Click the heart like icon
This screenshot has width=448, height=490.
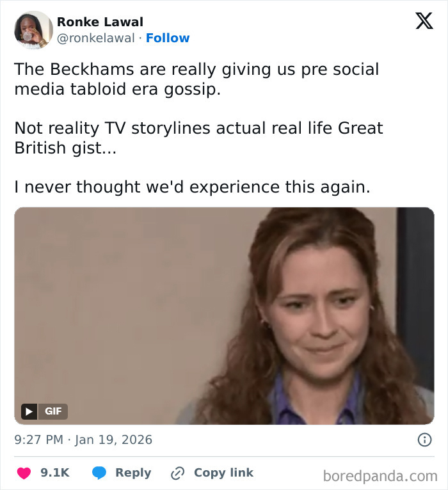click(24, 473)
